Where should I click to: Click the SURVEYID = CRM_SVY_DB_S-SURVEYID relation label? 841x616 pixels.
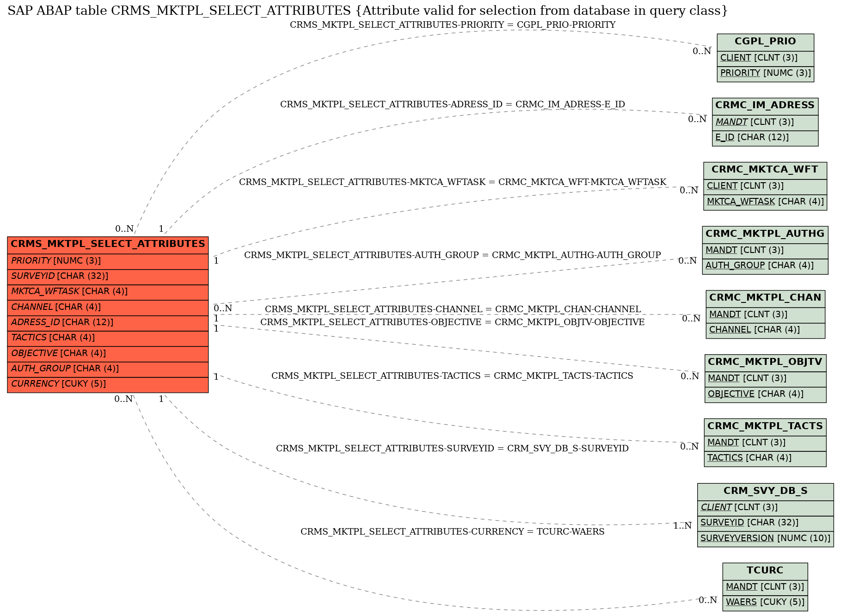pos(453,449)
